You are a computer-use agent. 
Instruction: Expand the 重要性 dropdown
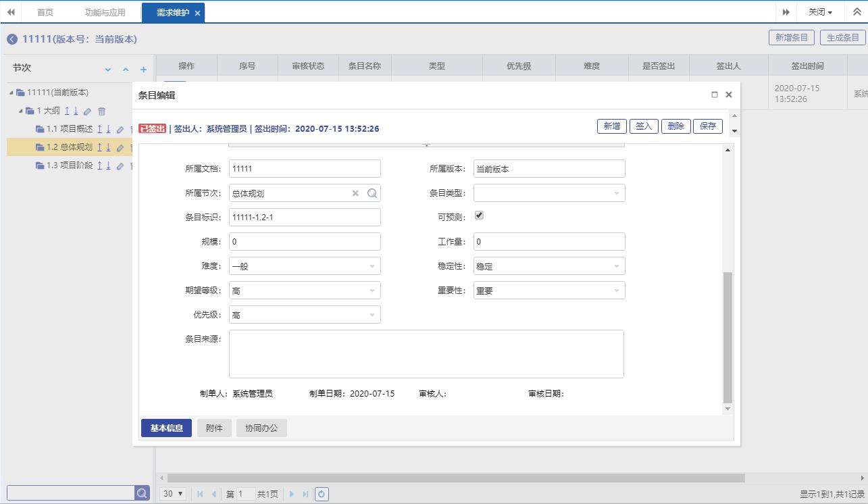548,291
